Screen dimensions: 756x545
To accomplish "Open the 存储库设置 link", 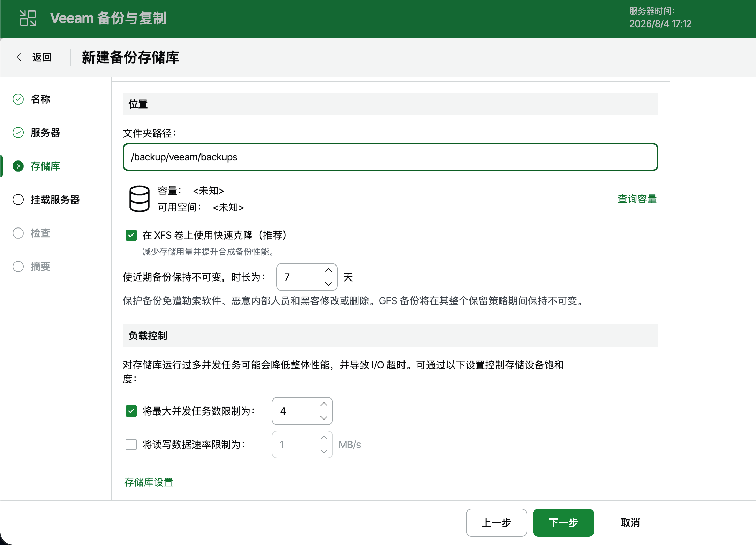I will point(149,482).
